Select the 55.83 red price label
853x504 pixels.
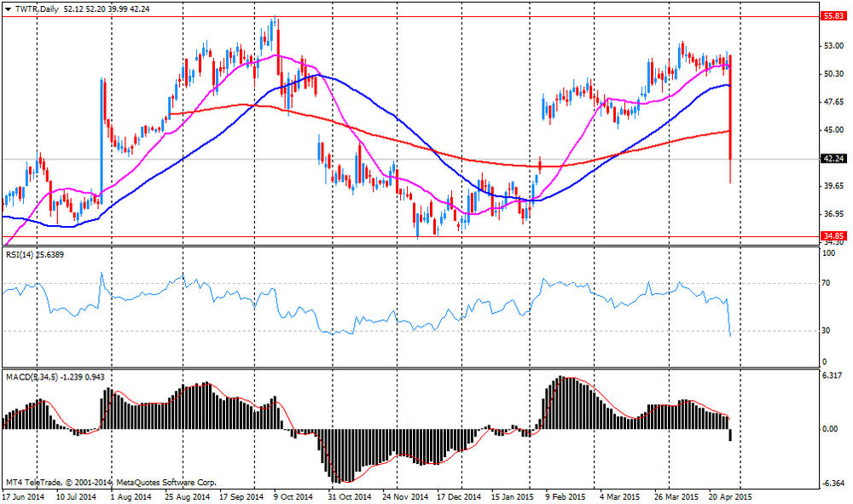(x=834, y=16)
